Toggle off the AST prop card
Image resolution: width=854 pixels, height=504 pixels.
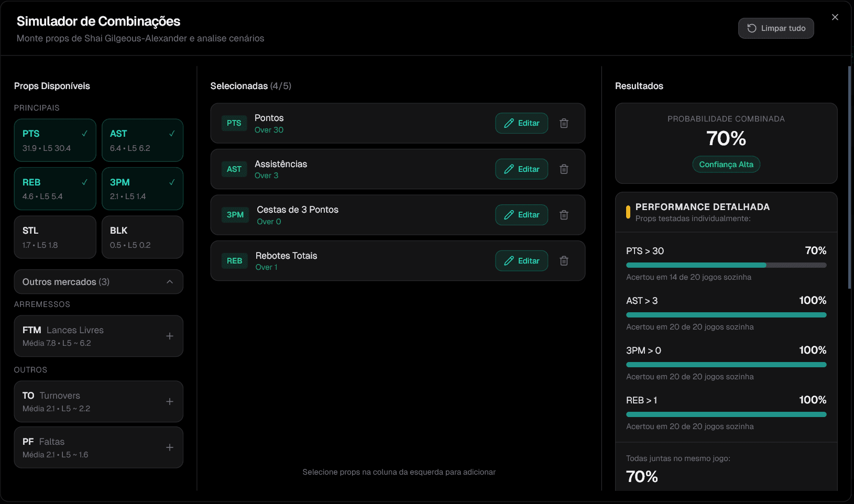click(x=142, y=140)
